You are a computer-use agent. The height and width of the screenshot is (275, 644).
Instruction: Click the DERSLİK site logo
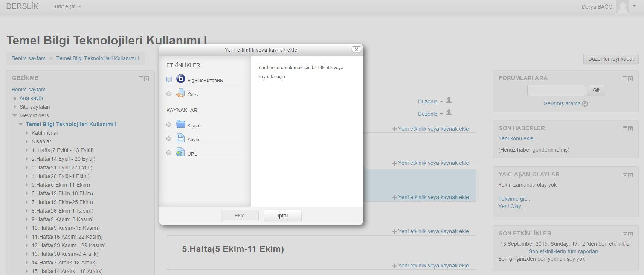(x=22, y=6)
